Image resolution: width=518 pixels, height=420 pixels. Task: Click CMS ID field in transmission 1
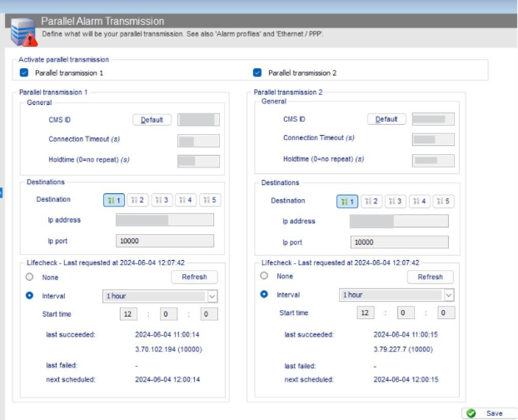198,120
